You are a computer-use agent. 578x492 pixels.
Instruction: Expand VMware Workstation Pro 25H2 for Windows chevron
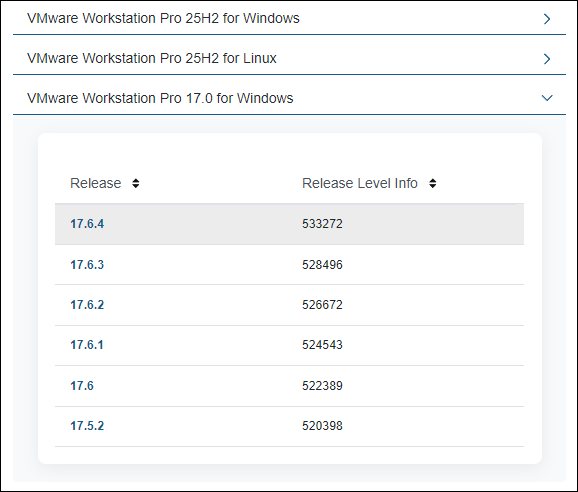click(547, 19)
